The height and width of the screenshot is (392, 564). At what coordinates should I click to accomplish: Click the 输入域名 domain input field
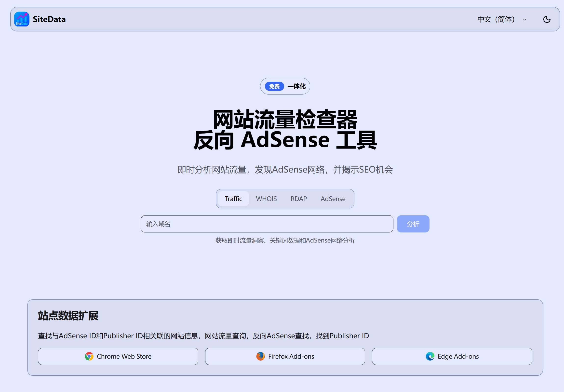point(267,224)
